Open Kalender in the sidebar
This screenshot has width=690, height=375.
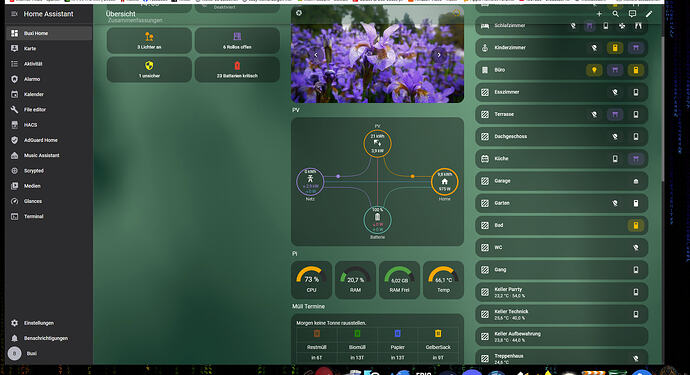(49, 94)
